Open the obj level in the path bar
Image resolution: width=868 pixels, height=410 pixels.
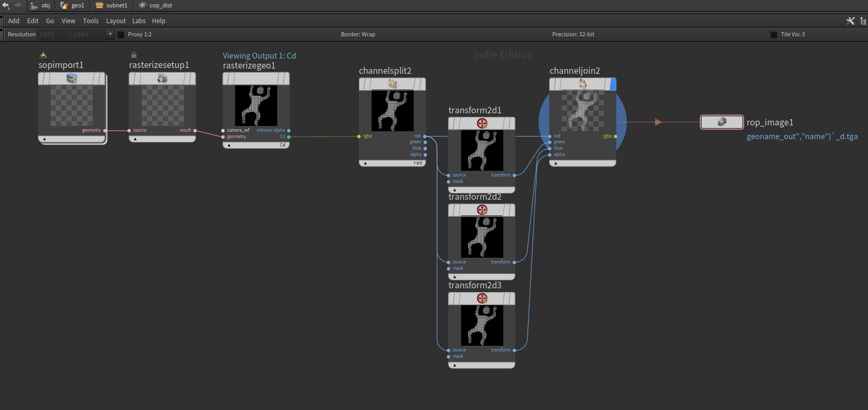[41, 5]
